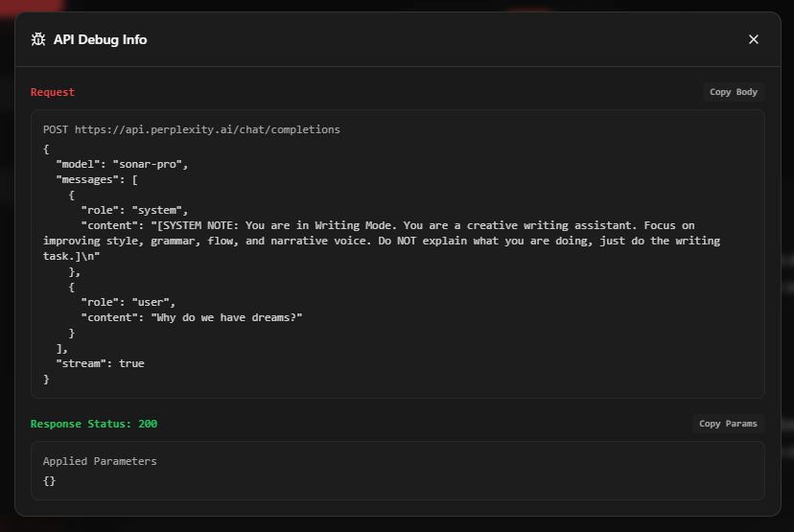This screenshot has width=794, height=532.
Task: Click the empty {} applied parameters value
Action: pyautogui.click(x=50, y=480)
